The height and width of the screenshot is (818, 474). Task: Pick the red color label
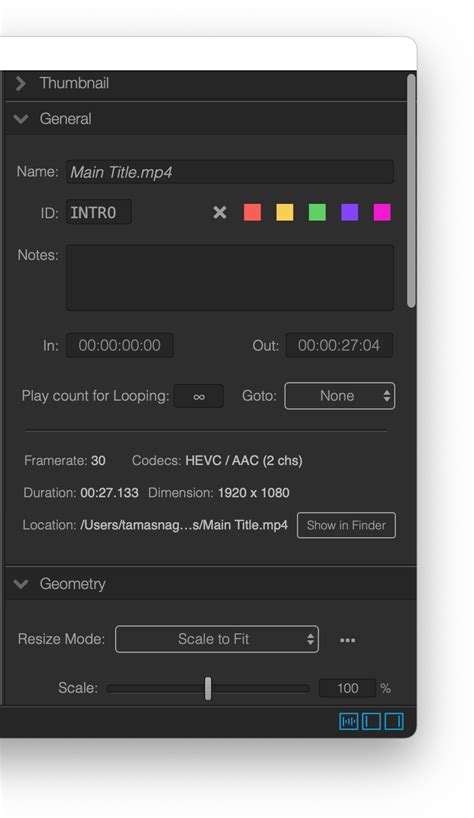point(252,212)
